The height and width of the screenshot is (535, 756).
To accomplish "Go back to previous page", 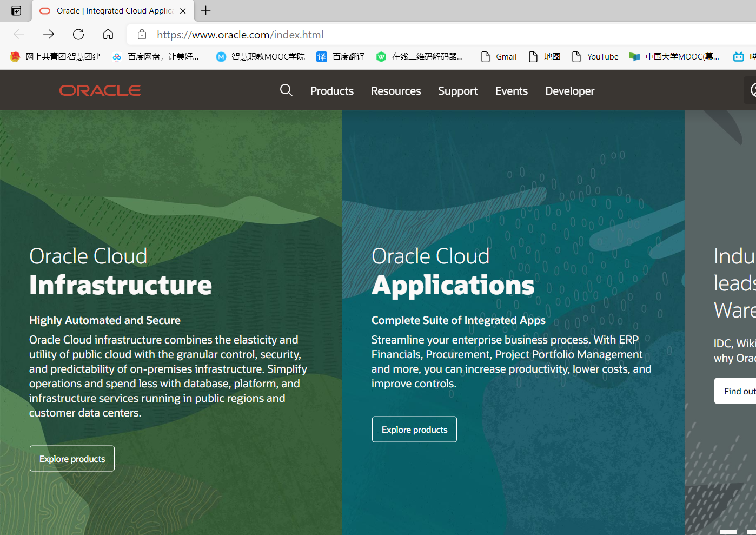I will click(19, 35).
